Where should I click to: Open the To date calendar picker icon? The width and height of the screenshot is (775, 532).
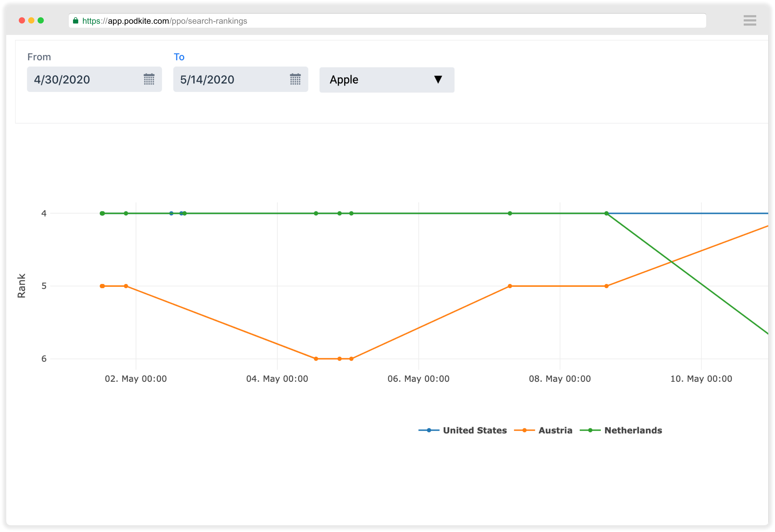click(x=295, y=79)
